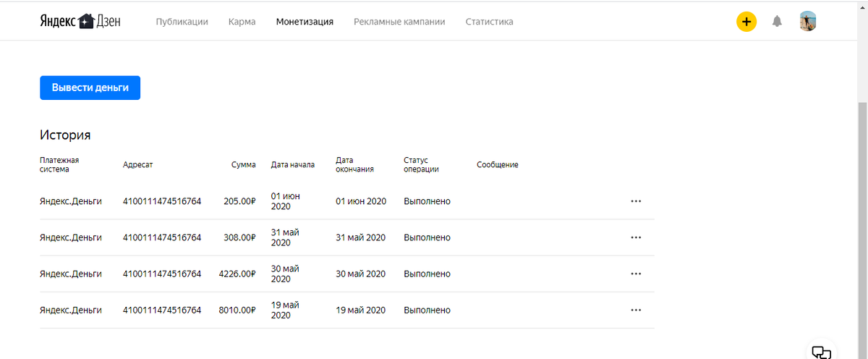This screenshot has height=359, width=868.
Task: Click start date in the 4226.00₽ row
Action: pyautogui.click(x=285, y=274)
